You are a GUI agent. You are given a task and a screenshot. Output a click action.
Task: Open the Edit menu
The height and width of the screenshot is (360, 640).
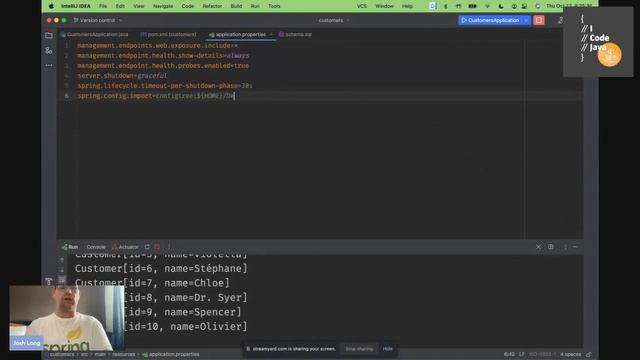point(120,6)
